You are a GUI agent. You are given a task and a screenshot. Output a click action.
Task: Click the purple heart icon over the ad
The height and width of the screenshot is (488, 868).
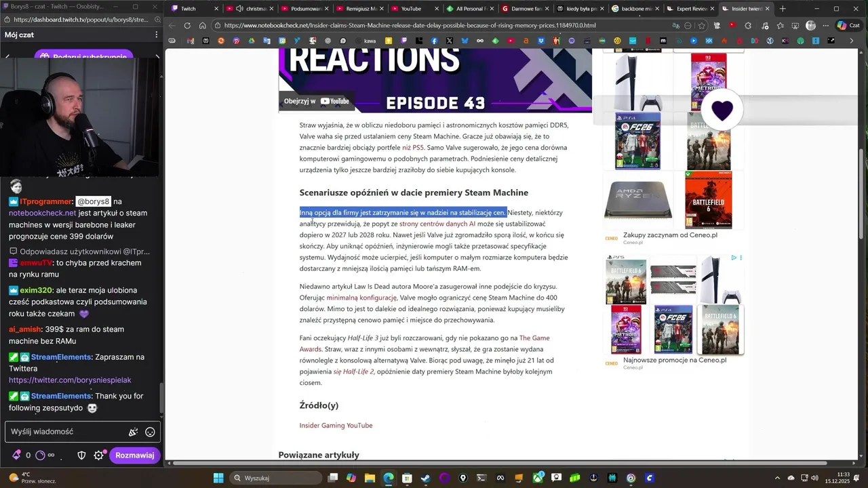(x=722, y=110)
